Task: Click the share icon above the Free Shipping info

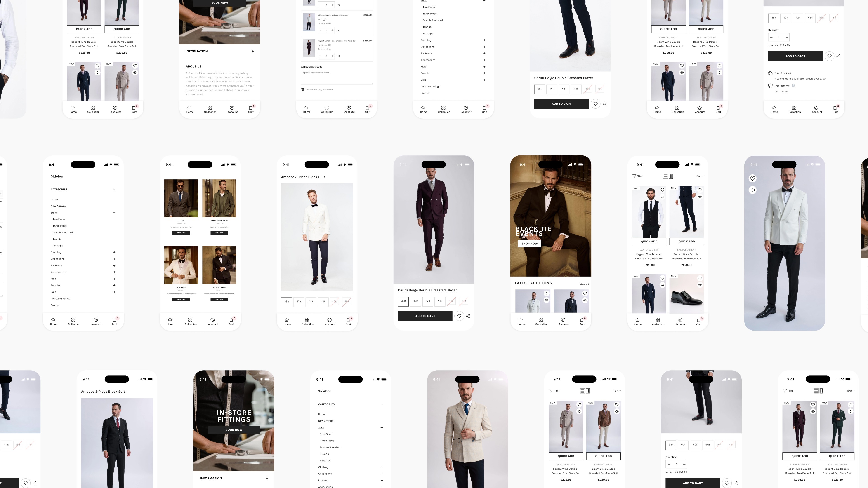Action: point(838,56)
